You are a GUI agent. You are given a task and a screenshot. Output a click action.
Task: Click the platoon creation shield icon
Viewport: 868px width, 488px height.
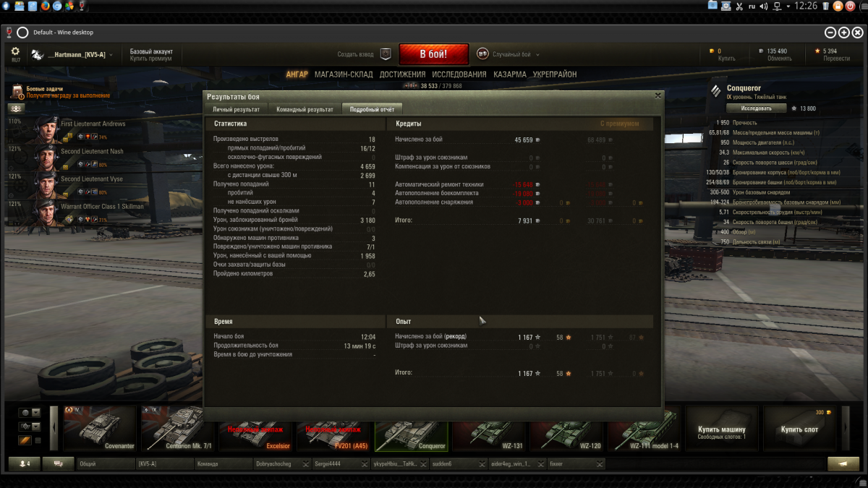(386, 54)
